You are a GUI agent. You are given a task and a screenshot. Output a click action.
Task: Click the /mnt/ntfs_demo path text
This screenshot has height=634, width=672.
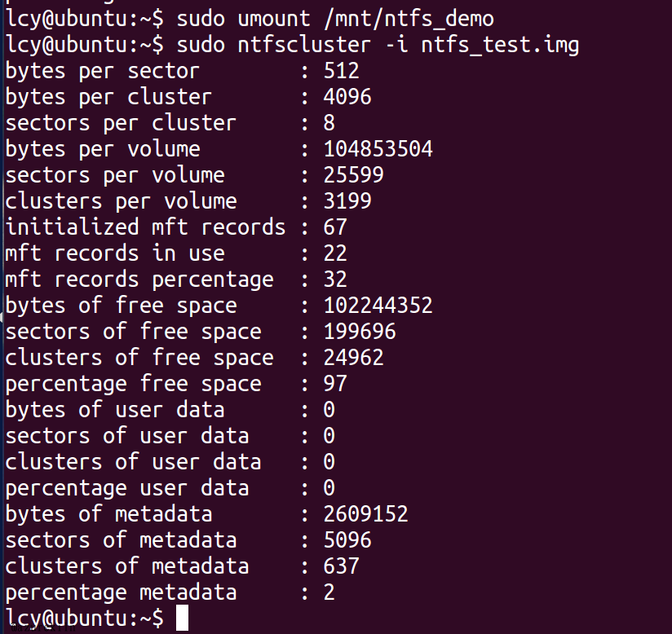(x=409, y=20)
